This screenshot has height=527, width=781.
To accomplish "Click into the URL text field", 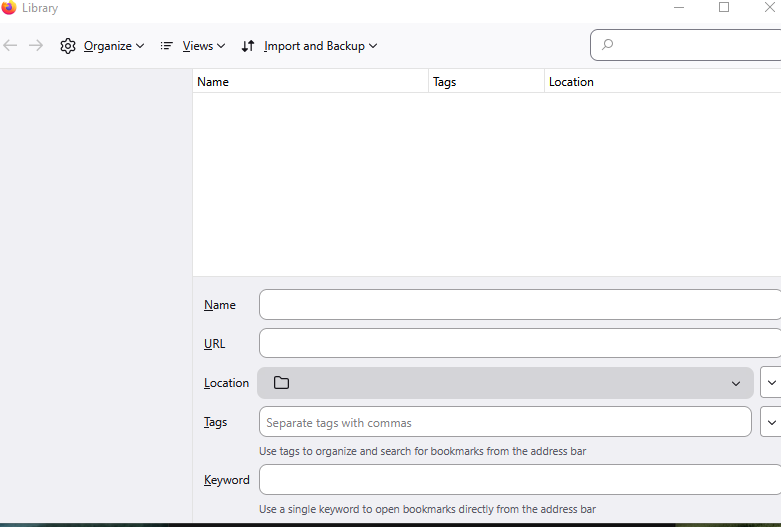I will point(518,344).
